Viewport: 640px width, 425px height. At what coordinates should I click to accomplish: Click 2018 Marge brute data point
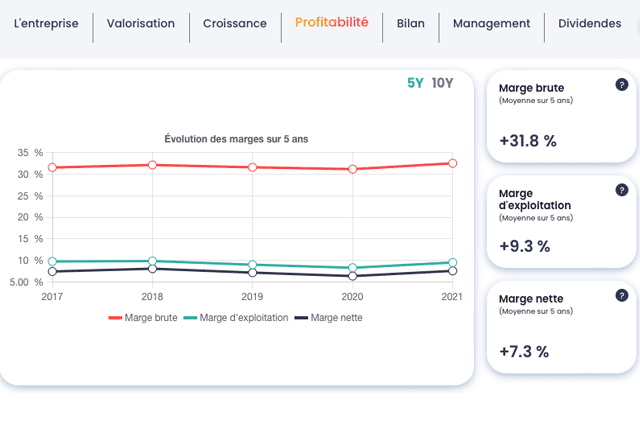(152, 165)
